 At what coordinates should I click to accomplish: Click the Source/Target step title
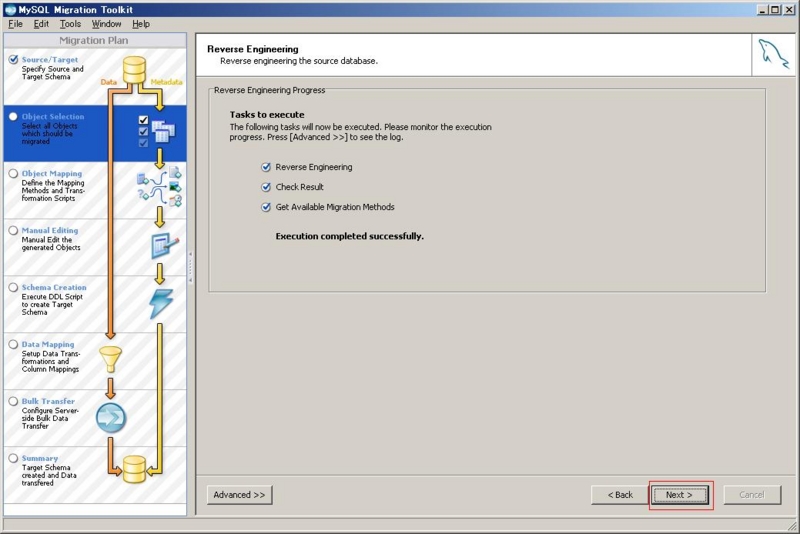coord(50,60)
